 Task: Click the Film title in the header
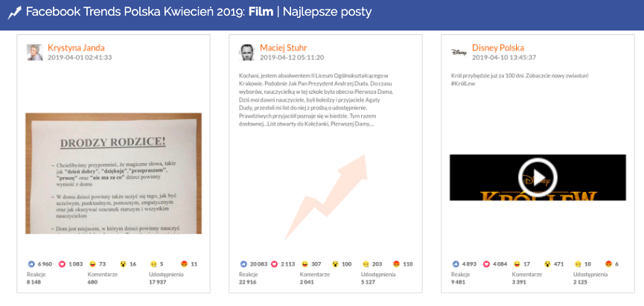coord(261,13)
